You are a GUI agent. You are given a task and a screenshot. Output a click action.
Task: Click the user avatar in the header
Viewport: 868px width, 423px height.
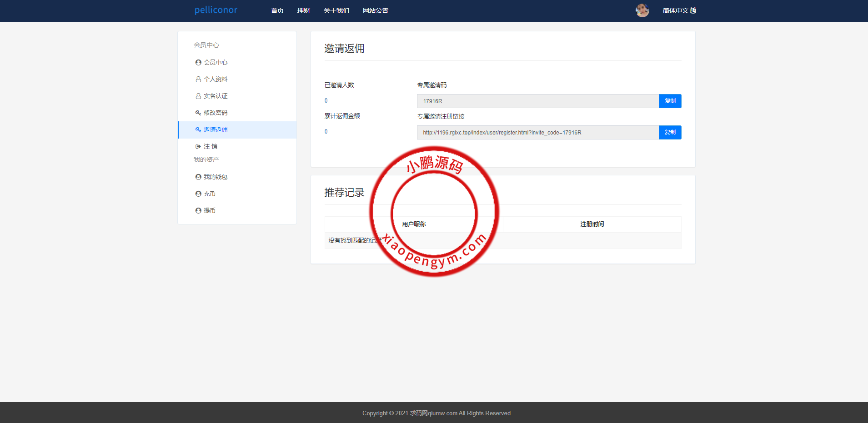pos(642,10)
